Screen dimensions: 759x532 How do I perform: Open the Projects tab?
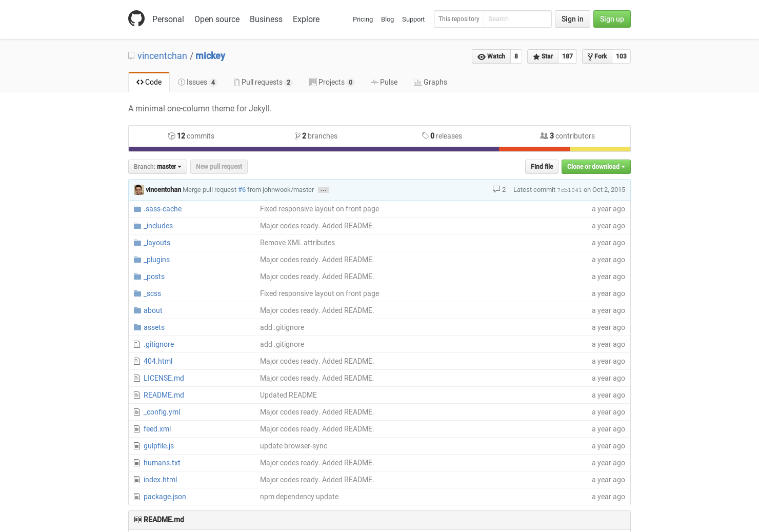click(x=332, y=82)
